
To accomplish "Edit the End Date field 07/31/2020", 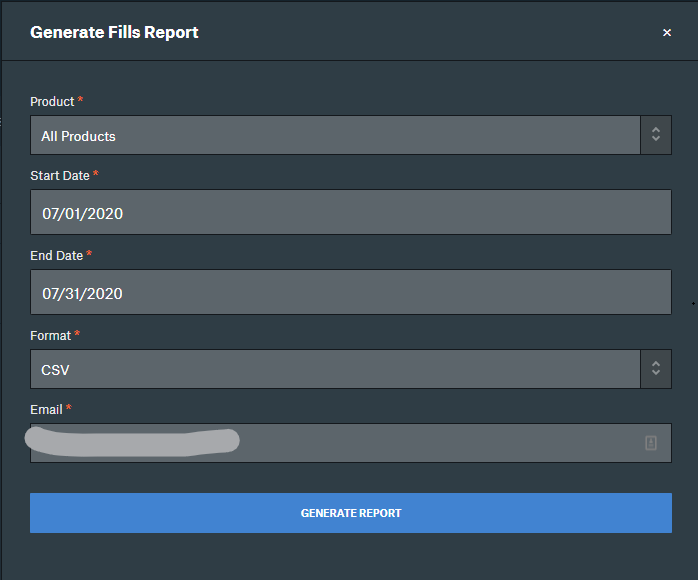I will coord(351,292).
